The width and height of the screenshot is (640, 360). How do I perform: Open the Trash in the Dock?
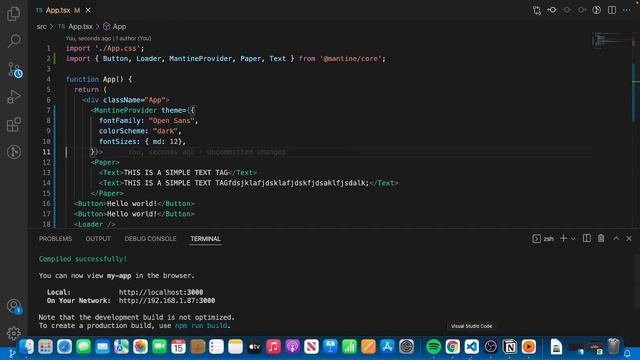613,347
